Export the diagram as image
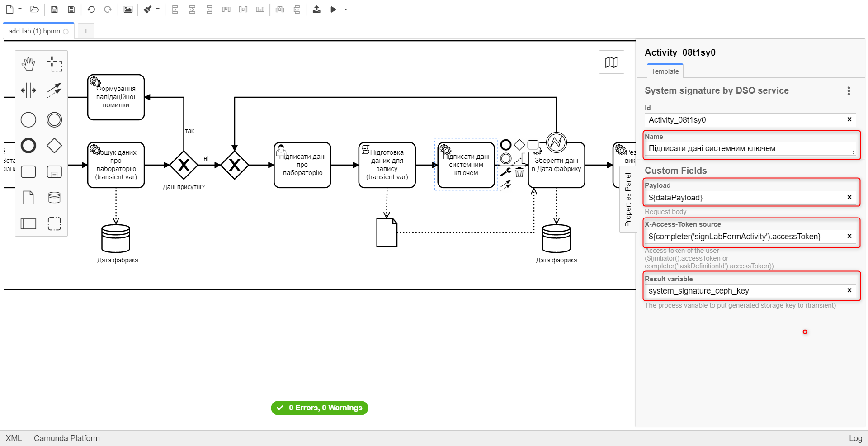Viewport: 868px width, 446px height. (x=128, y=9)
